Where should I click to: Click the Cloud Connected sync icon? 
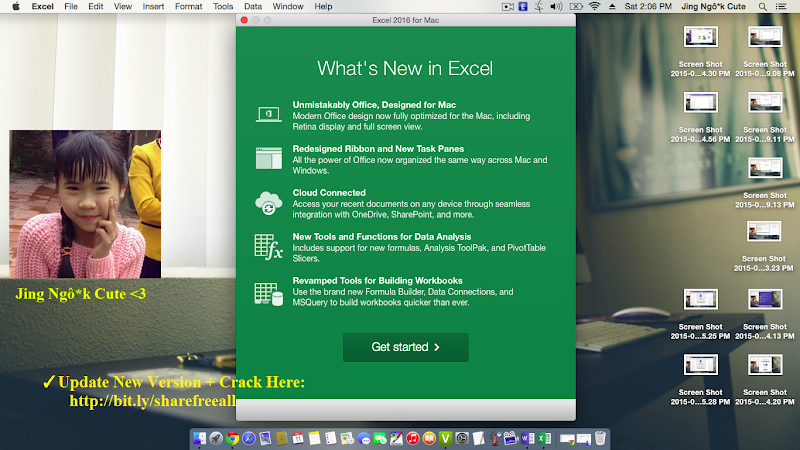click(268, 203)
